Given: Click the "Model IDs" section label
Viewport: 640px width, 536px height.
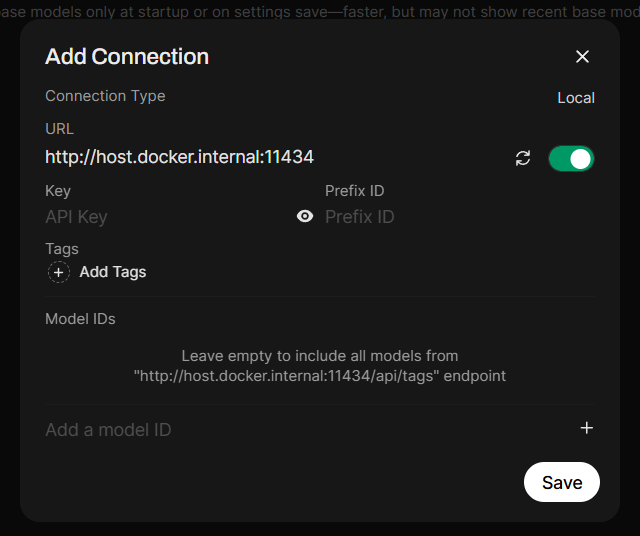Looking at the screenshot, I should [80, 319].
